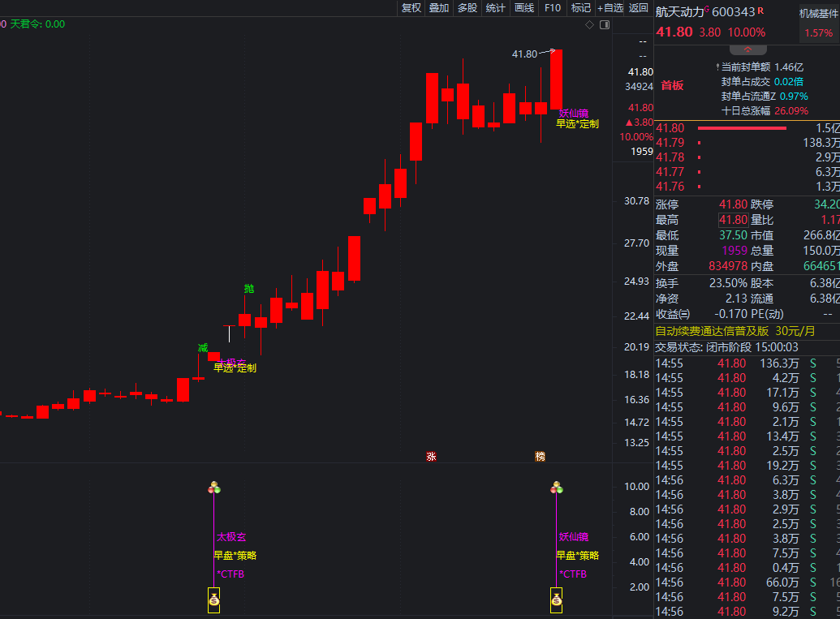Click the right three-ball indicator icon

557,488
